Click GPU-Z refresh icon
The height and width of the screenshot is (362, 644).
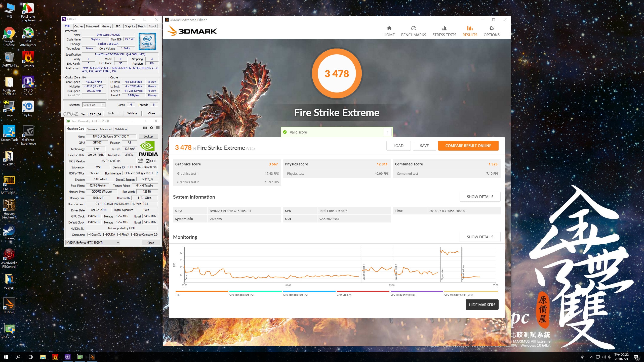click(x=151, y=128)
